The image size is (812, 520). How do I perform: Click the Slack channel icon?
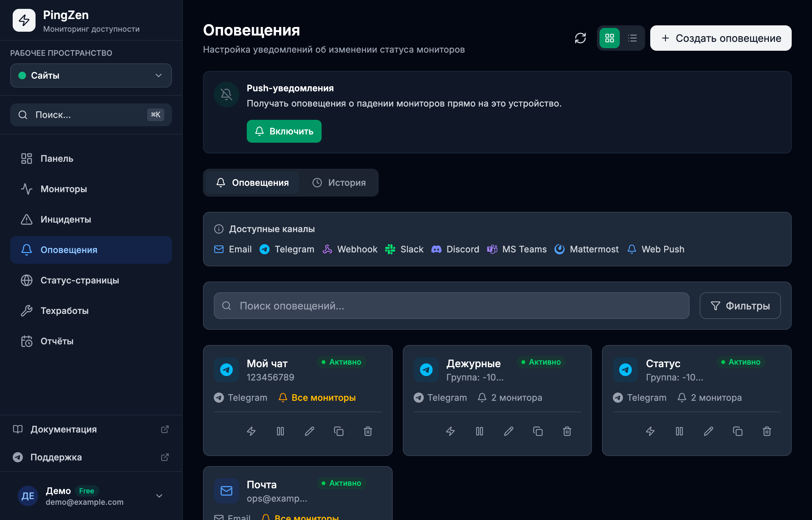(390, 249)
